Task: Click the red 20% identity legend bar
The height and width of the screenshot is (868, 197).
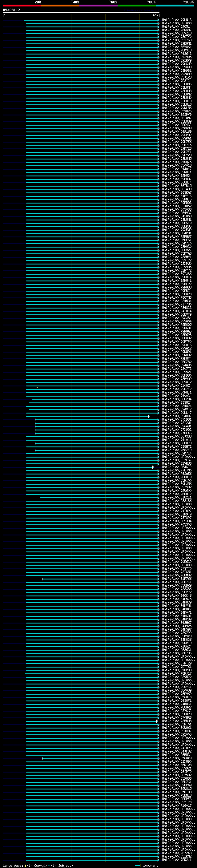Action: 22,6
